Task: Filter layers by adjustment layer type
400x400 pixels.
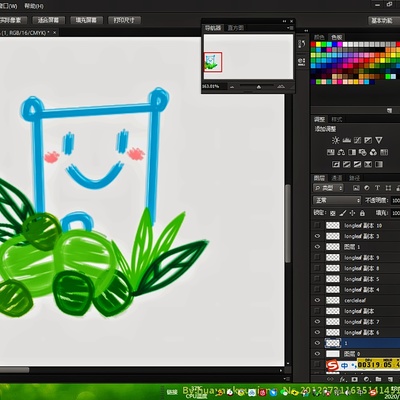Action: pos(367,188)
